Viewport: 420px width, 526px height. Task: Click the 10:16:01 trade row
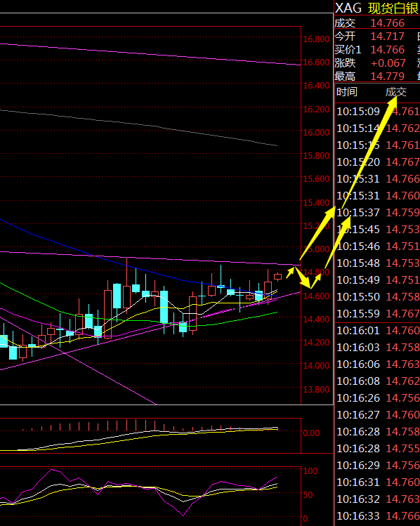[378, 331]
